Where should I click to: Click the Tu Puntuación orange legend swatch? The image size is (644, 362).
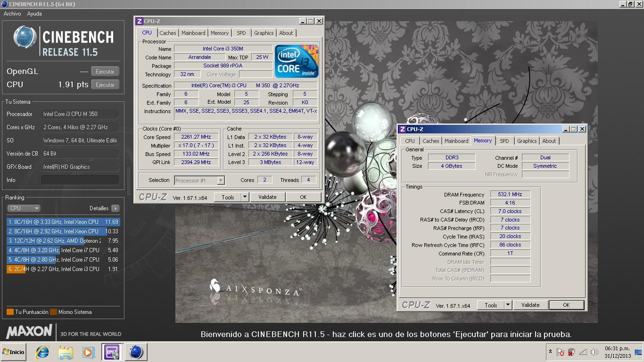(x=10, y=312)
